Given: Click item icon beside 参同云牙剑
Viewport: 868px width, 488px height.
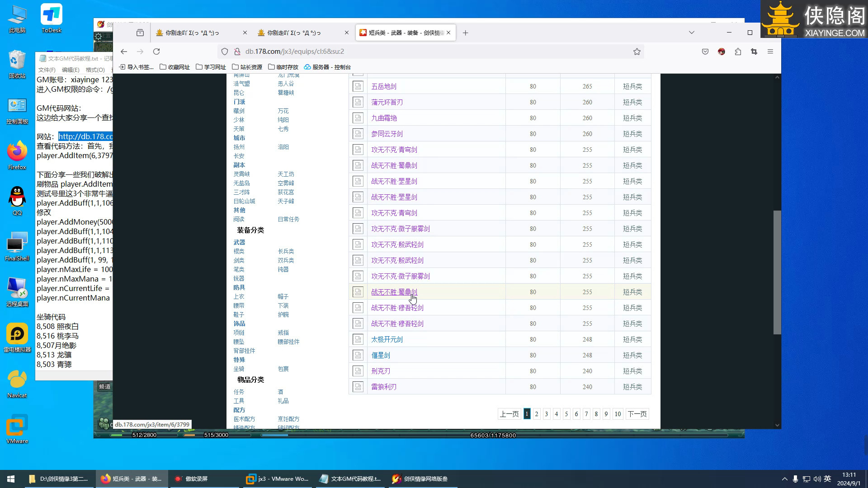Looking at the screenshot, I should click(x=358, y=134).
